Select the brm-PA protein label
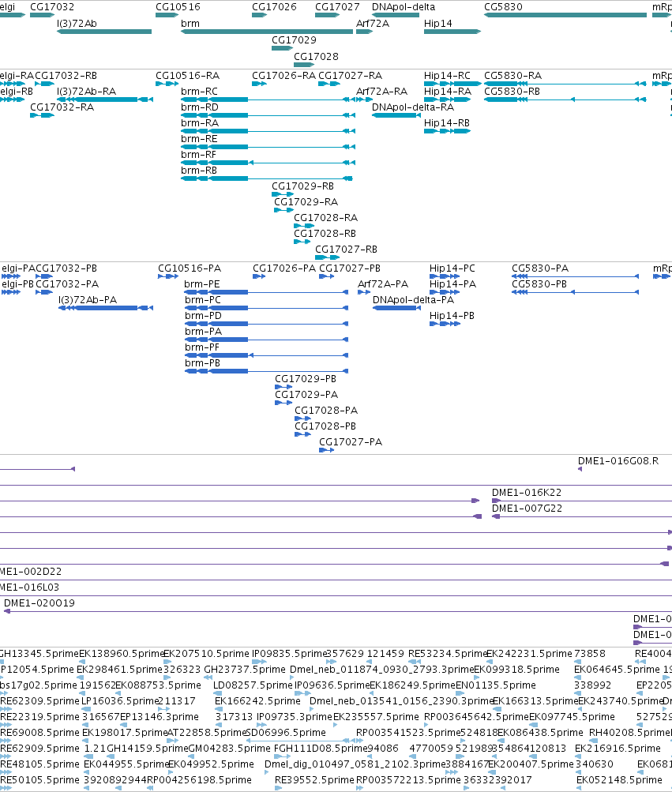 coord(203,332)
